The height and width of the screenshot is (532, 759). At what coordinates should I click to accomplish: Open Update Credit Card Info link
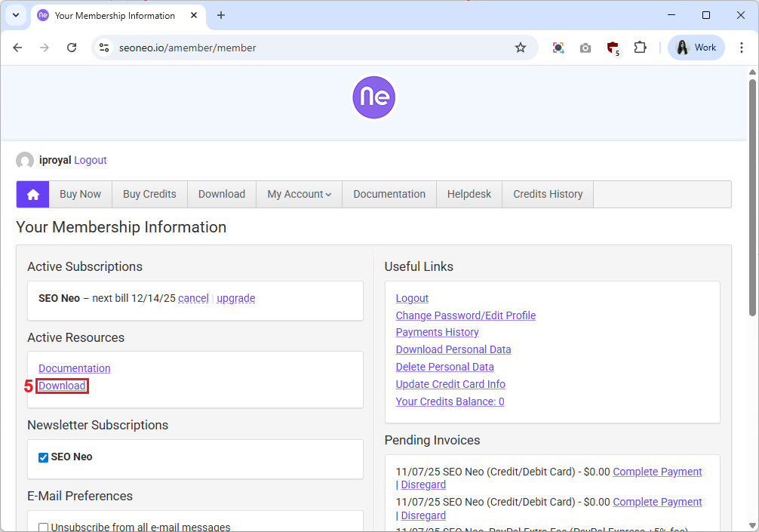point(450,384)
